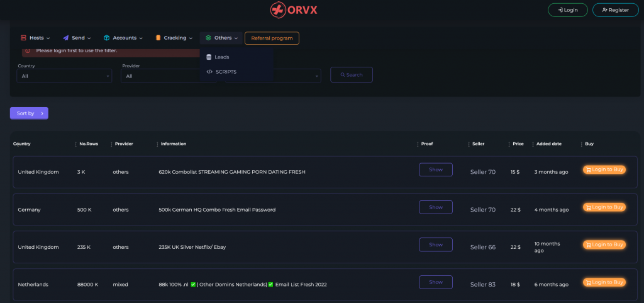Click the '10 months ago' date cell
The image size is (644, 303).
tap(547, 247)
